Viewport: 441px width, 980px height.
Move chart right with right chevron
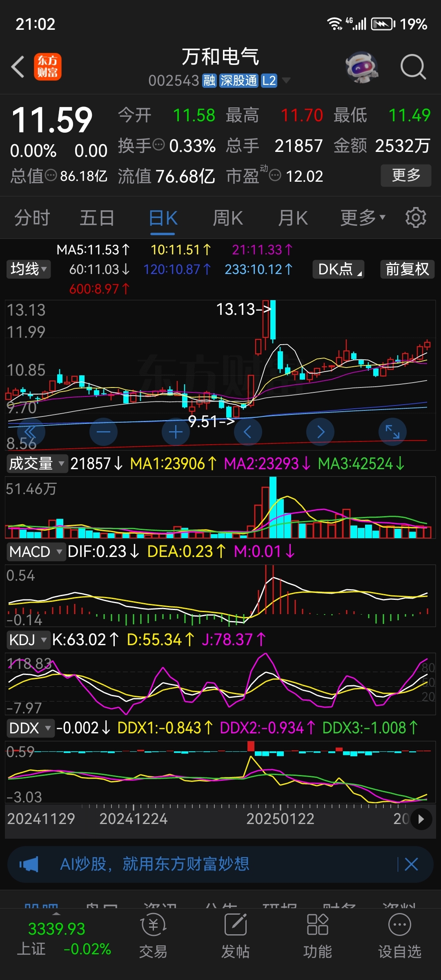(321, 432)
